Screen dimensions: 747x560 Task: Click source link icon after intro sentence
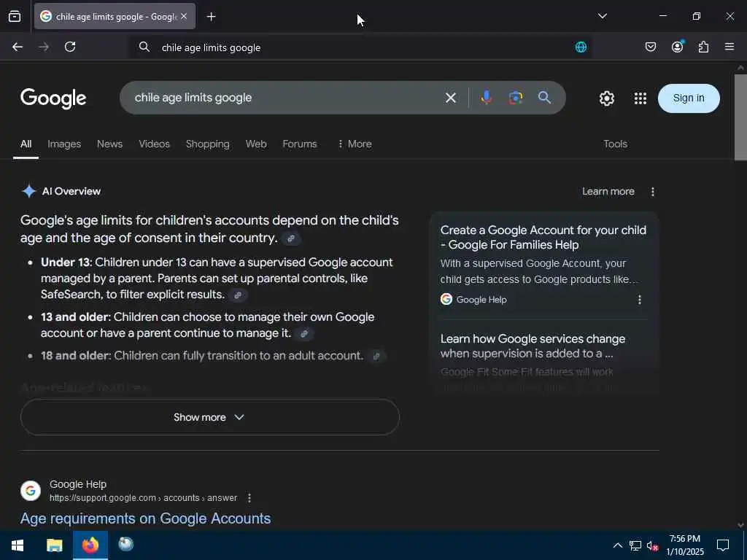(x=290, y=238)
